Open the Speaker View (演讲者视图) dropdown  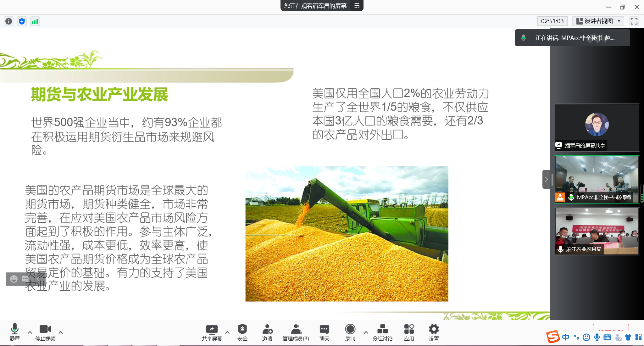click(598, 21)
